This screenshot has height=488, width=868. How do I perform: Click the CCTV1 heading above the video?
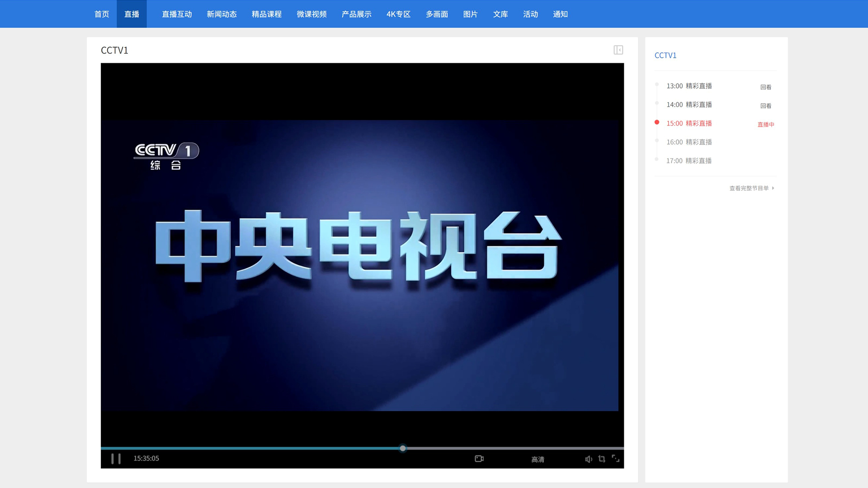[114, 50]
